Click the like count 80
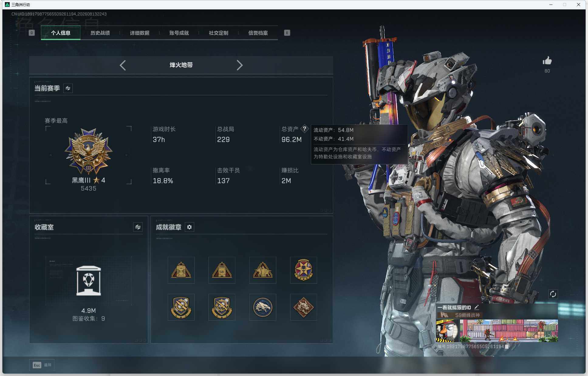 click(x=547, y=71)
